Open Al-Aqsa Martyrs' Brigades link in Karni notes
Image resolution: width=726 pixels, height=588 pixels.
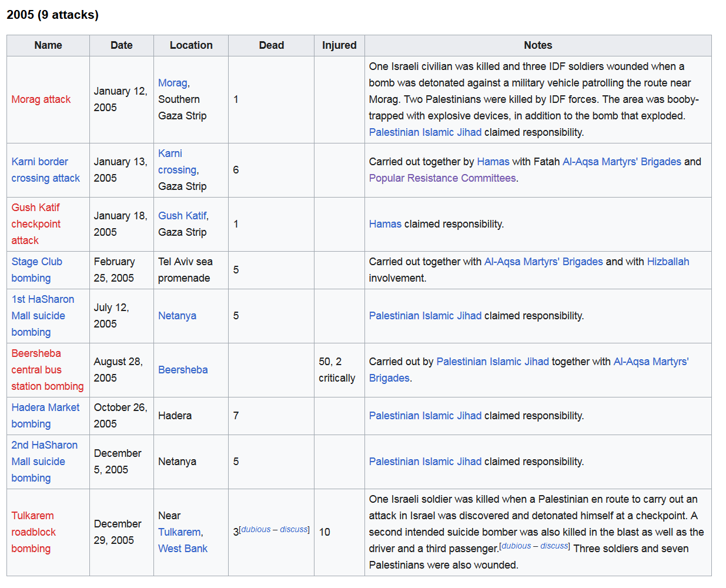click(x=622, y=162)
